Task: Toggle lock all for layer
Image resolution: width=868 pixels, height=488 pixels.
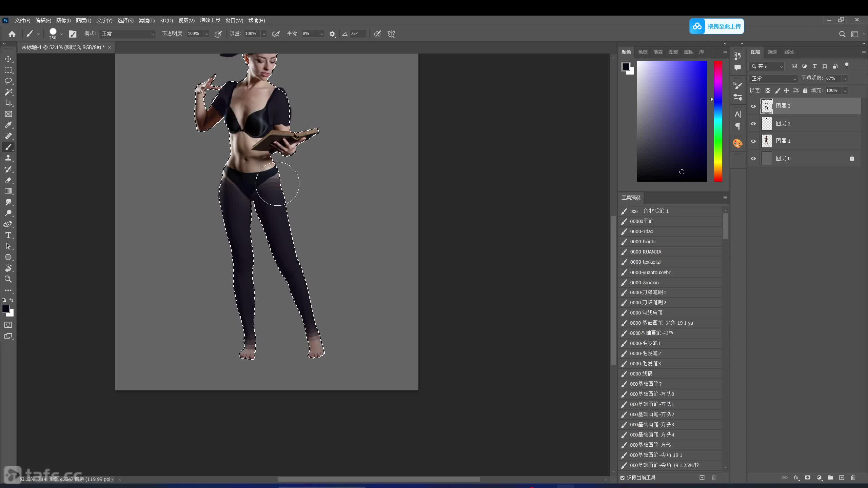Action: coord(805,90)
